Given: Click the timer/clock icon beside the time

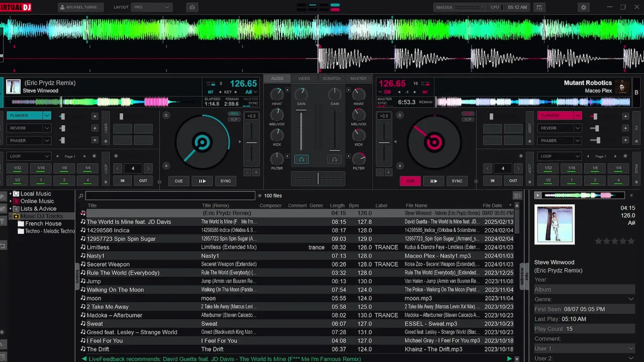Looking at the screenshot, I should point(539,8).
